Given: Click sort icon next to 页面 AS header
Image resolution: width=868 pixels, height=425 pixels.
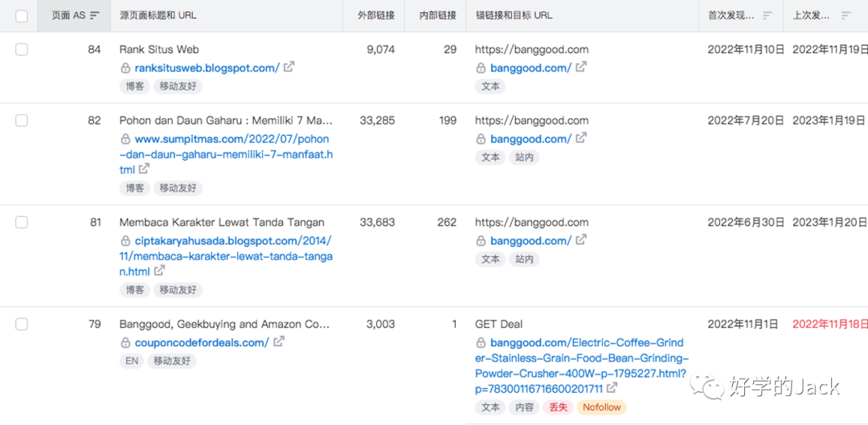Looking at the screenshot, I should point(95,15).
